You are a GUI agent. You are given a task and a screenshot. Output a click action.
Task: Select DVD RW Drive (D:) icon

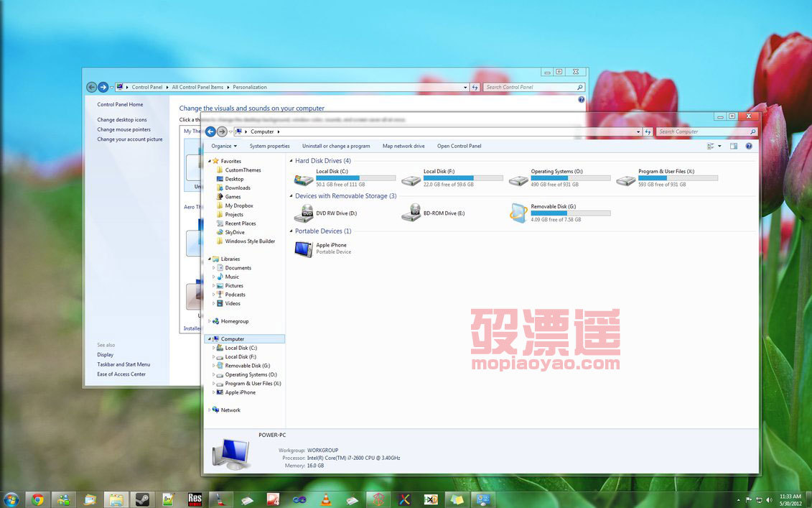(x=304, y=213)
